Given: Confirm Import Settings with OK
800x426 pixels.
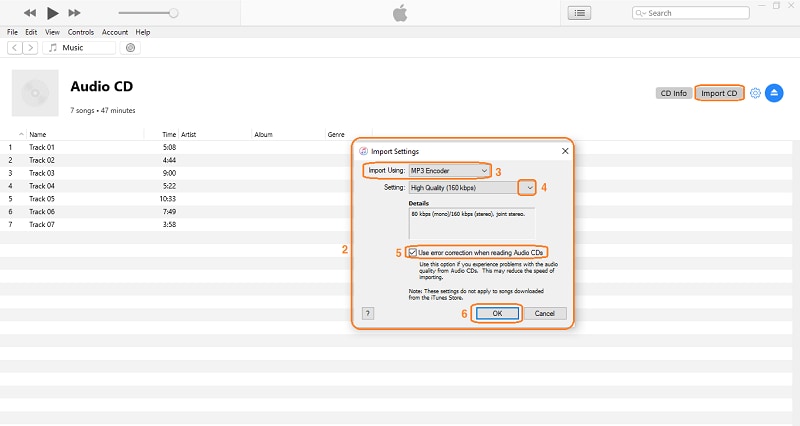Looking at the screenshot, I should pyautogui.click(x=497, y=313).
